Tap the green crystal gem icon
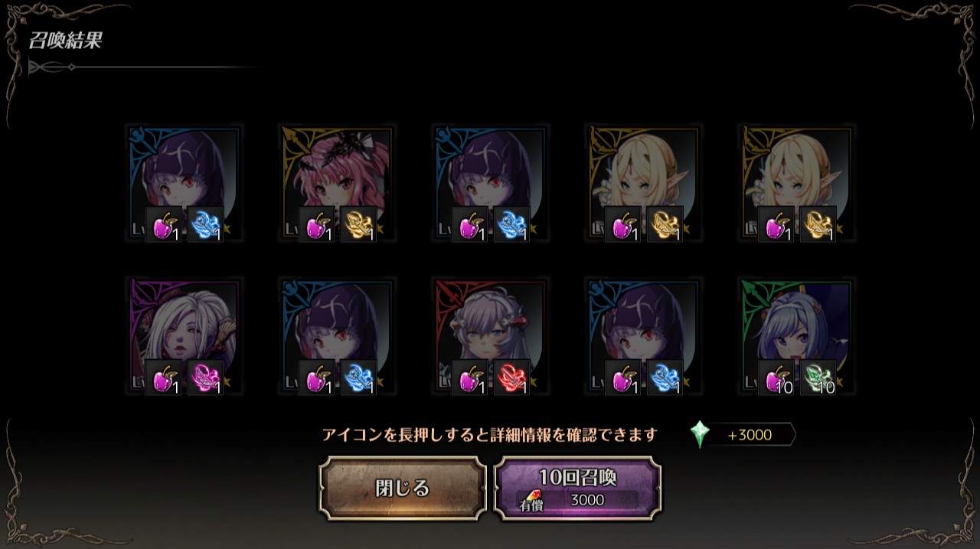Screen dimensions: 980x549 pyautogui.click(x=700, y=434)
